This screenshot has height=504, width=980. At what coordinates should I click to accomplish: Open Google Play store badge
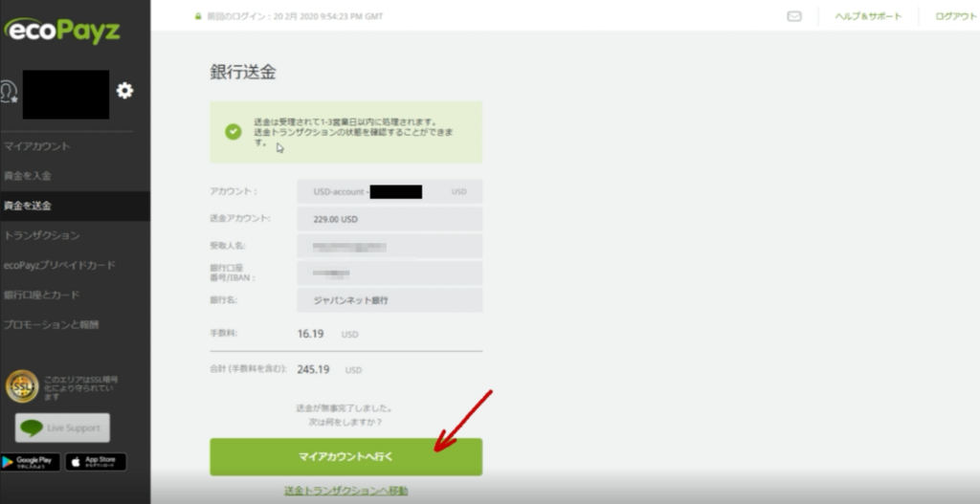pyautogui.click(x=31, y=462)
